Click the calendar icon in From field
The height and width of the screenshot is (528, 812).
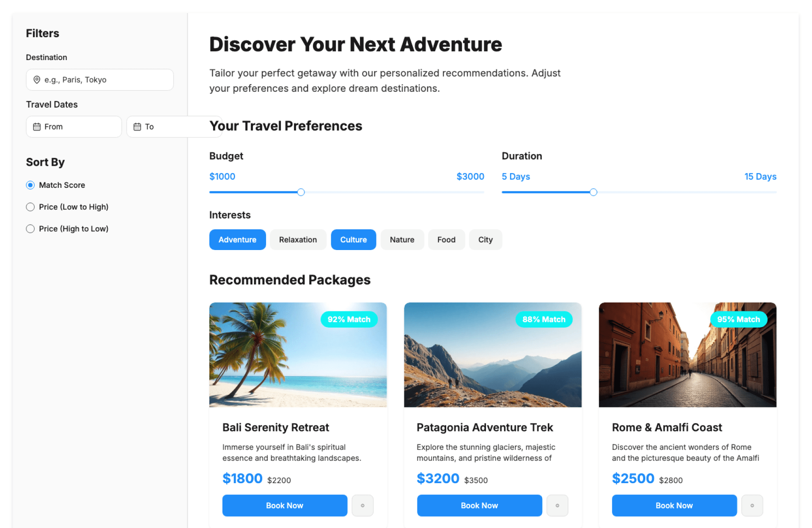click(37, 126)
